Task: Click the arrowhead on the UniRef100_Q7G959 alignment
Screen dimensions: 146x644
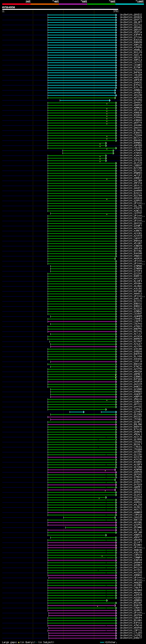Action: [110, 100]
